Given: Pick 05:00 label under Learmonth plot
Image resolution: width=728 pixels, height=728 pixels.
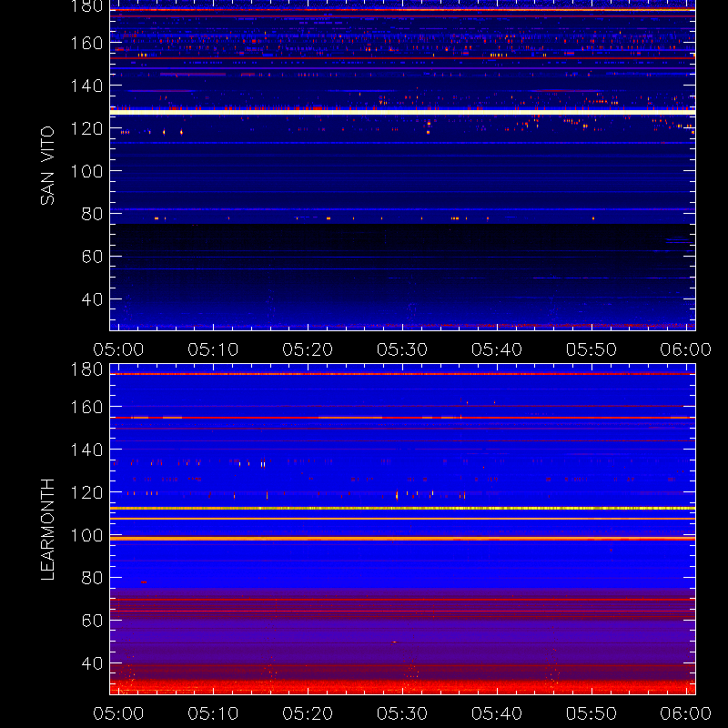Looking at the screenshot, I should (x=118, y=713).
